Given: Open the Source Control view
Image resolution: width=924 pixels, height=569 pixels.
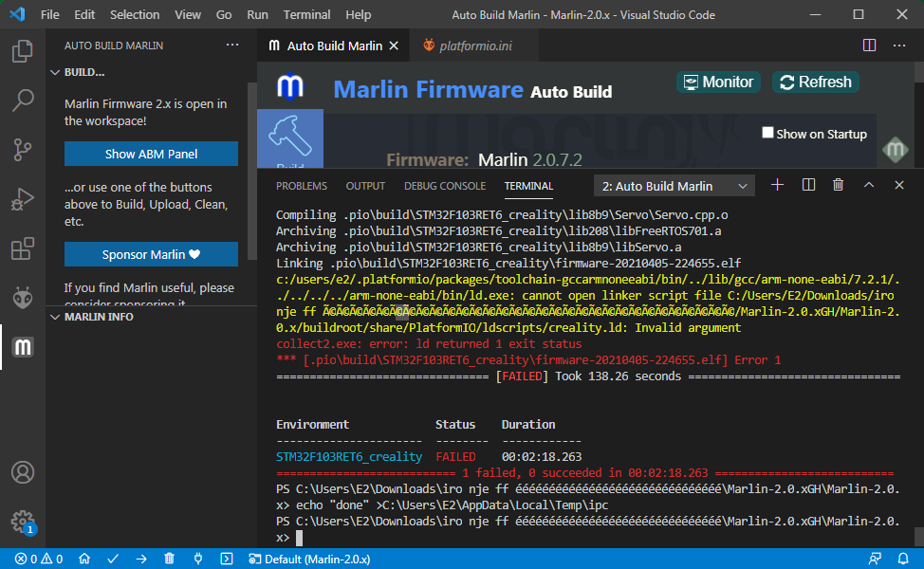Looking at the screenshot, I should (x=23, y=149).
